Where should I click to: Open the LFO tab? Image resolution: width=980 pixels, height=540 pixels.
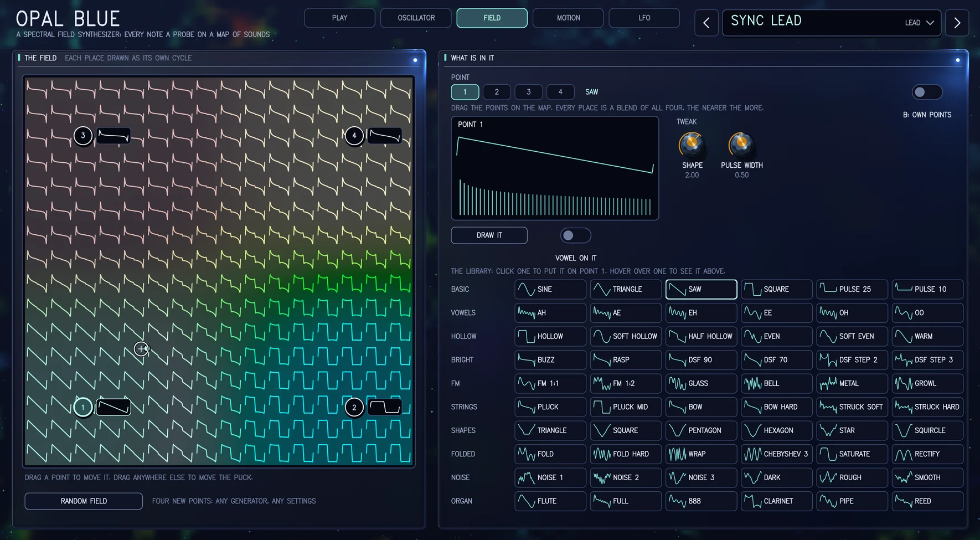point(644,18)
